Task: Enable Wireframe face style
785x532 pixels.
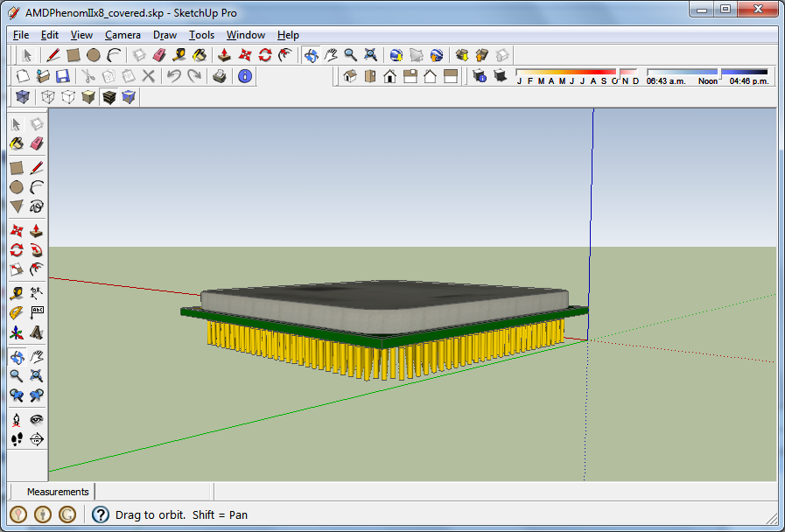Action: [48, 96]
